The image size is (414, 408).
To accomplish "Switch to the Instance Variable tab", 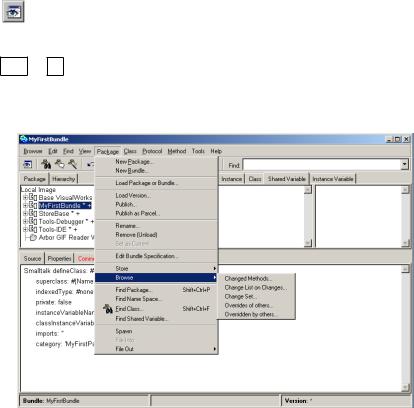I will tap(333, 179).
